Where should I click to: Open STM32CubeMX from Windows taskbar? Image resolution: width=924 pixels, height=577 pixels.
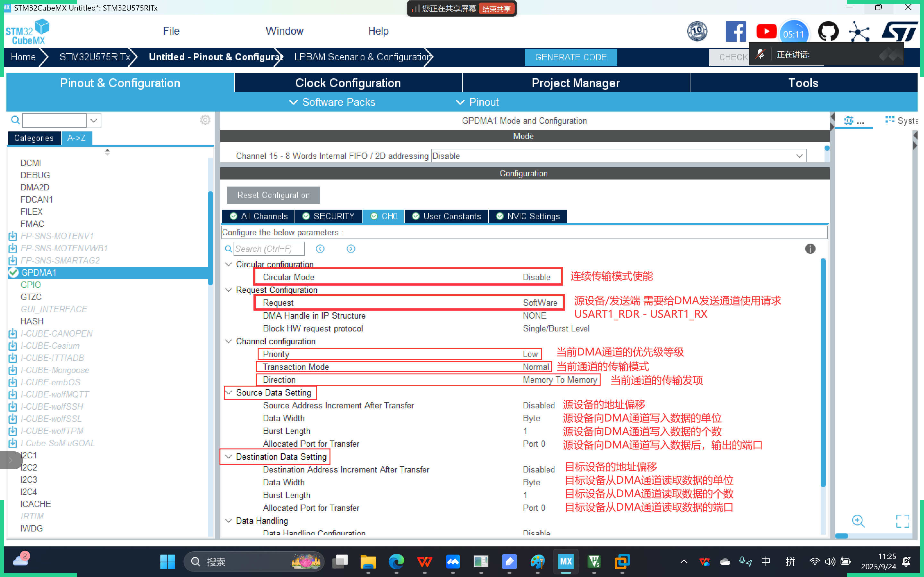tap(566, 562)
